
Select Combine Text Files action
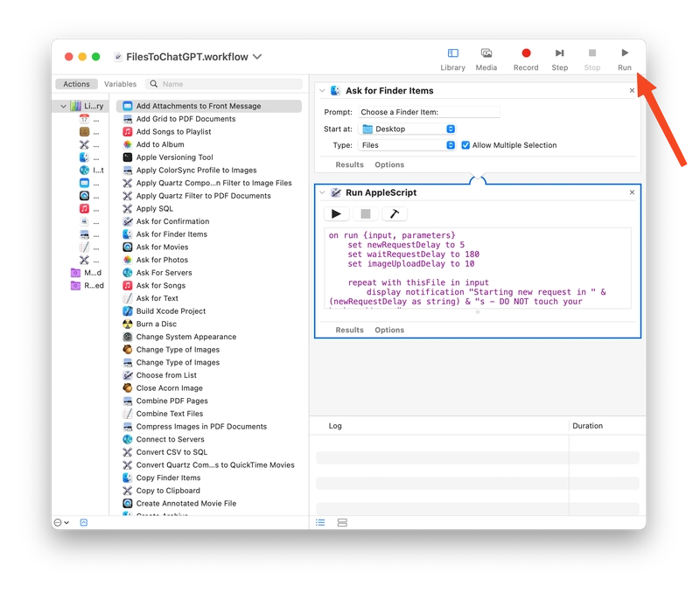point(169,414)
